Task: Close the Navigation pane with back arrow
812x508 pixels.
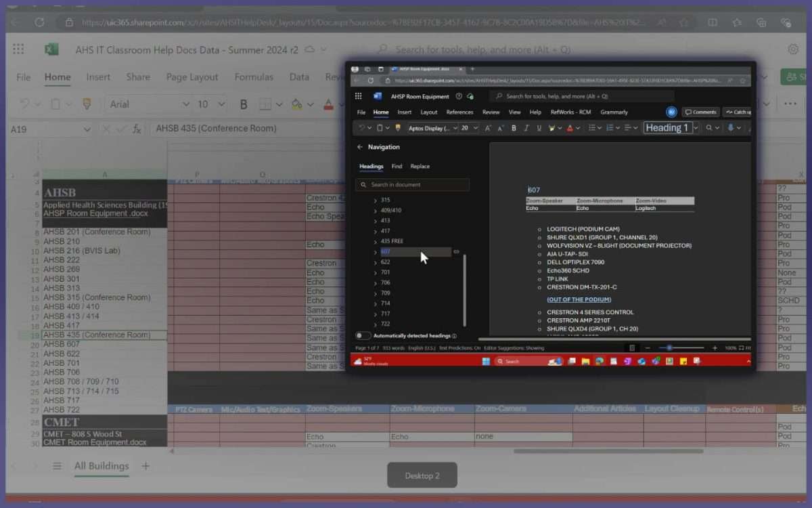Action: [x=360, y=147]
